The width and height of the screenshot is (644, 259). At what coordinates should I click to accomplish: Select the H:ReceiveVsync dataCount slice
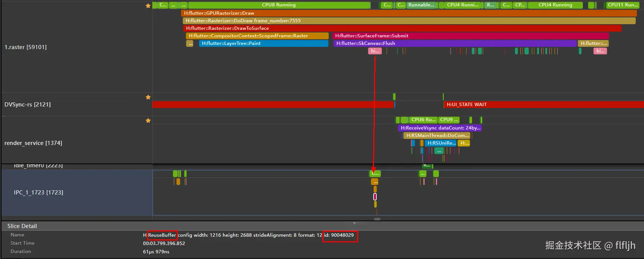(440, 128)
